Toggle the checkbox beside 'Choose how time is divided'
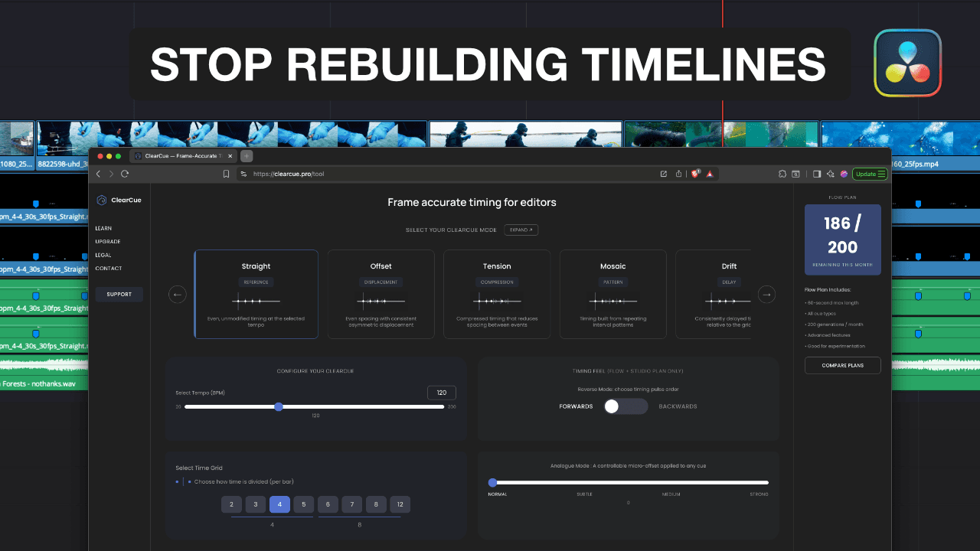The width and height of the screenshot is (980, 551). click(176, 481)
